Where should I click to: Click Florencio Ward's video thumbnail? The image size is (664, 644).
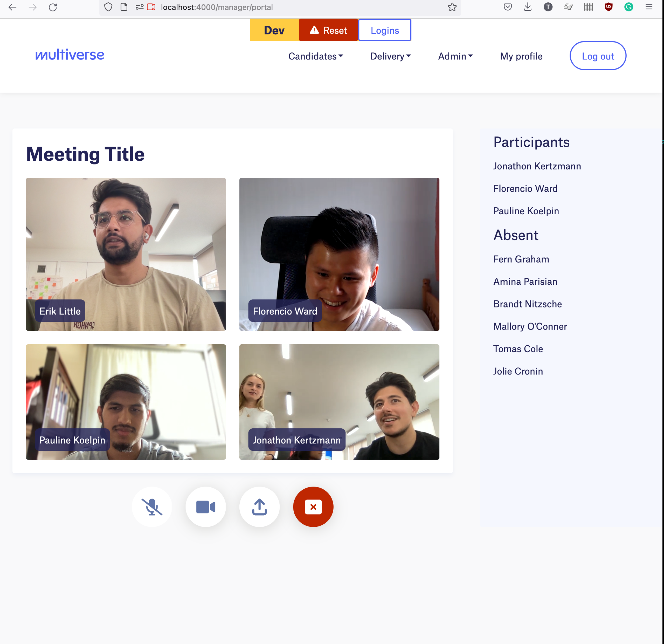pos(339,254)
